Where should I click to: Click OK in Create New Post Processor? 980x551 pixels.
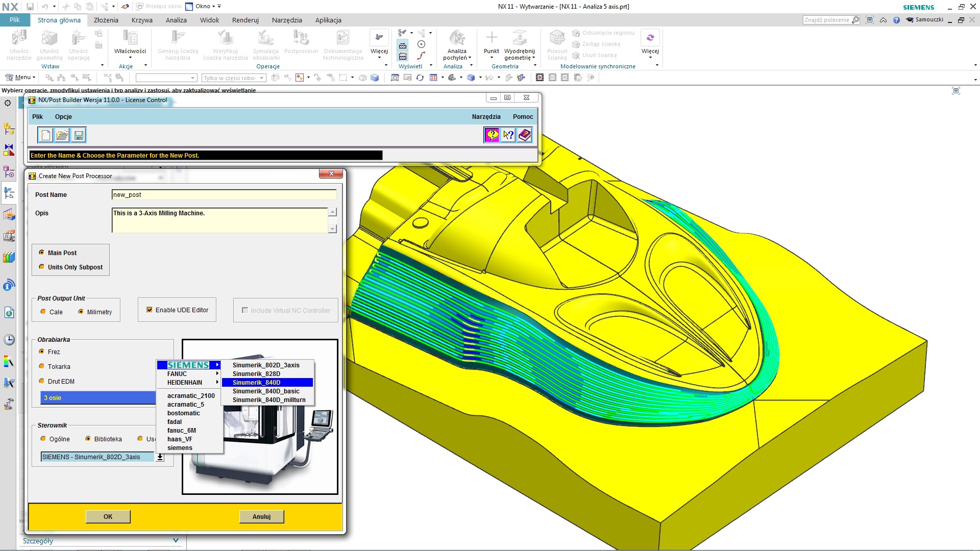pos(108,517)
